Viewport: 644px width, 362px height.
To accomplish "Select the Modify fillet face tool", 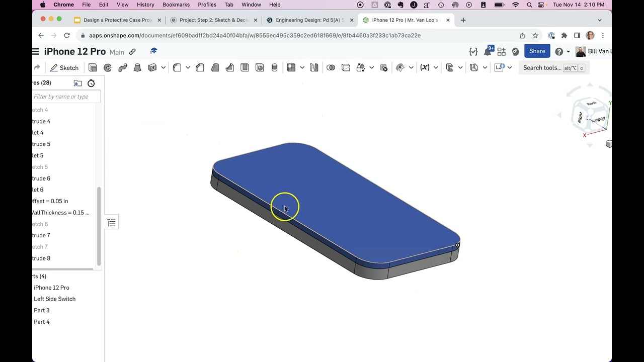I will coord(400,67).
